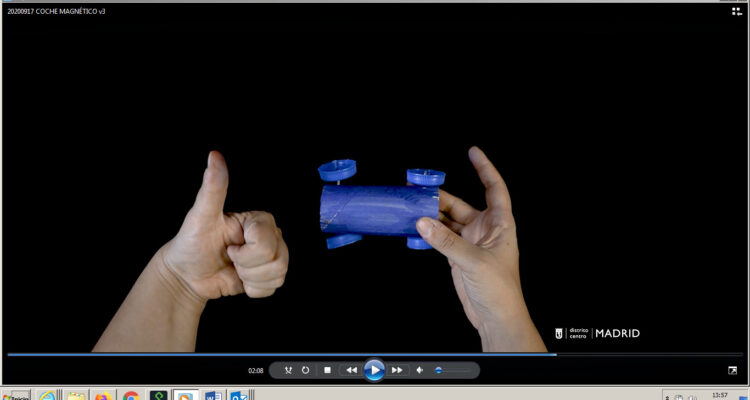Adjust the volume slider
Viewport: 750px width, 400px height.
click(452, 370)
